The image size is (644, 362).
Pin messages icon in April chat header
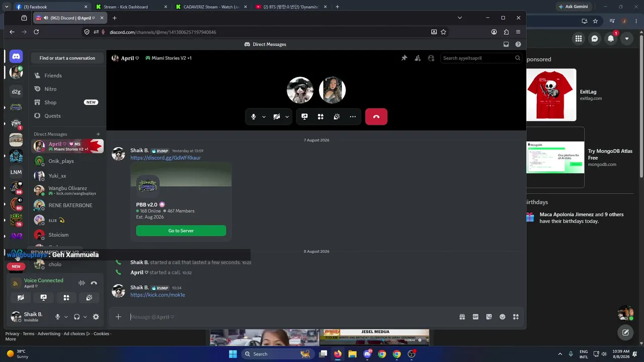[x=404, y=58]
